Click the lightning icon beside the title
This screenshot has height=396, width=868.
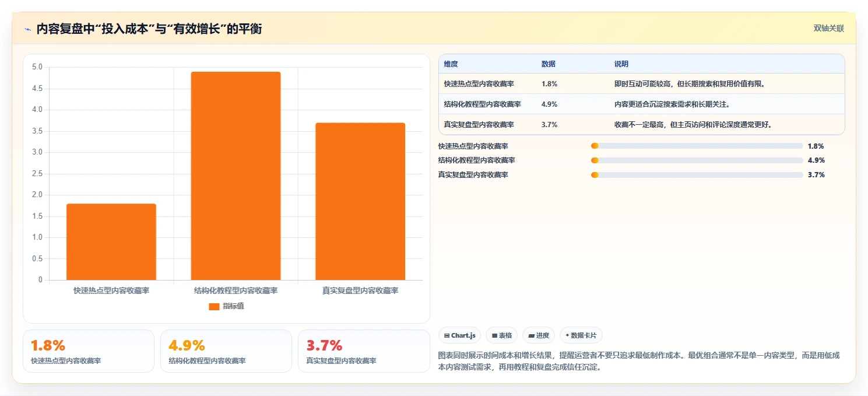point(27,29)
